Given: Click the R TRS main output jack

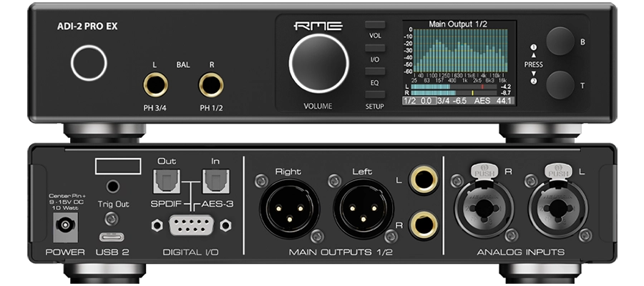Looking at the screenshot, I should (x=424, y=225).
